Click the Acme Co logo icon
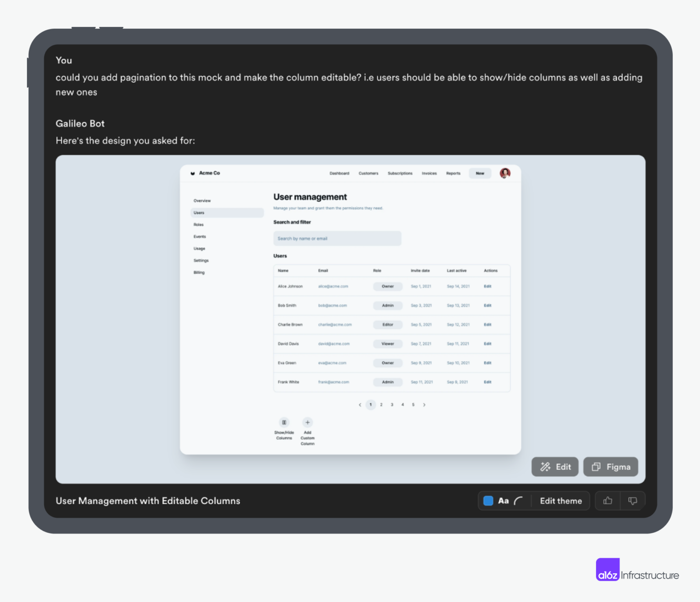Image resolution: width=700 pixels, height=602 pixels. tap(193, 173)
